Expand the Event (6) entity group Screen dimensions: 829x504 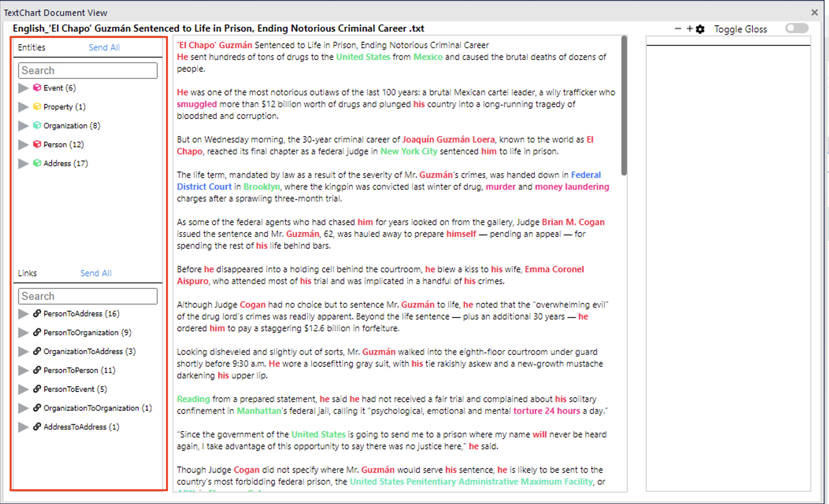tap(22, 88)
